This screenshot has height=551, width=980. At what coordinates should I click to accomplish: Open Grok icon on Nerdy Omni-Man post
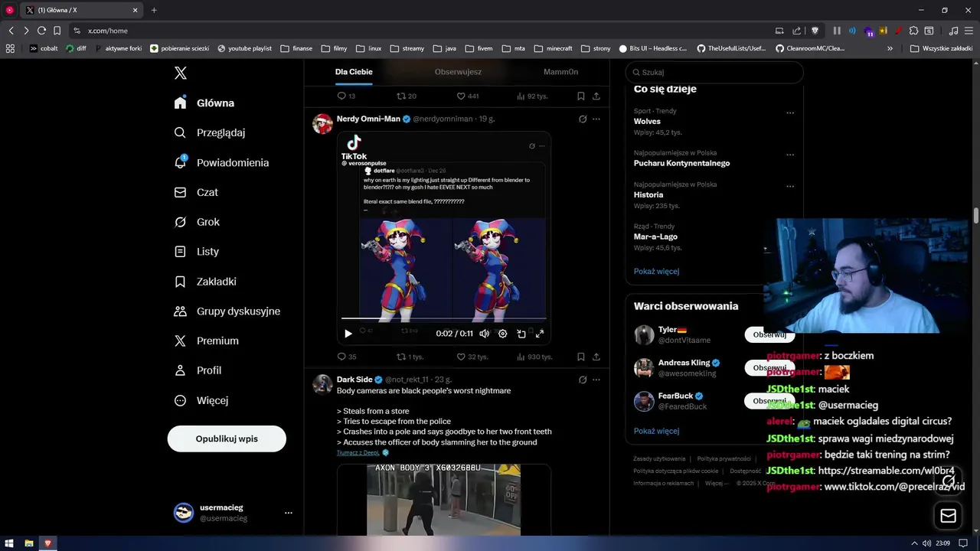[x=583, y=119]
